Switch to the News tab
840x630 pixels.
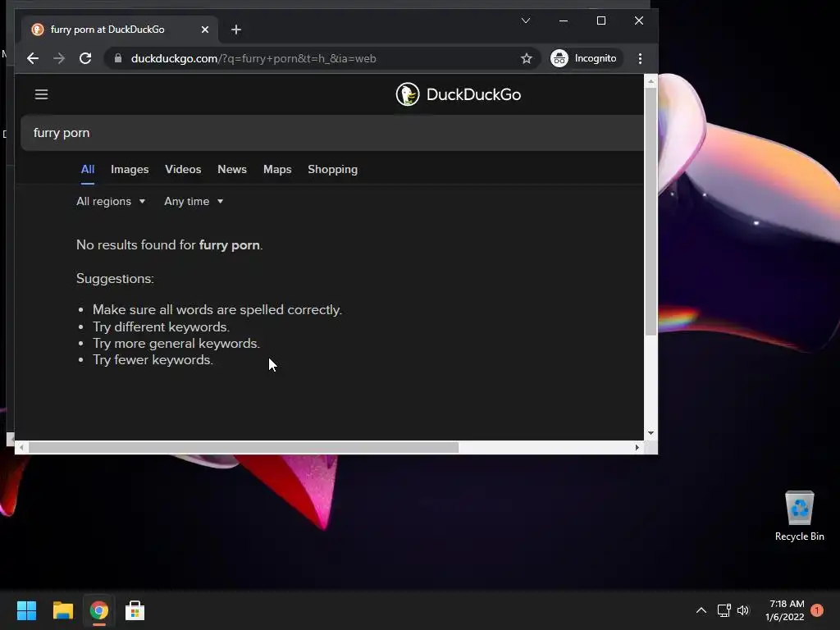232,169
